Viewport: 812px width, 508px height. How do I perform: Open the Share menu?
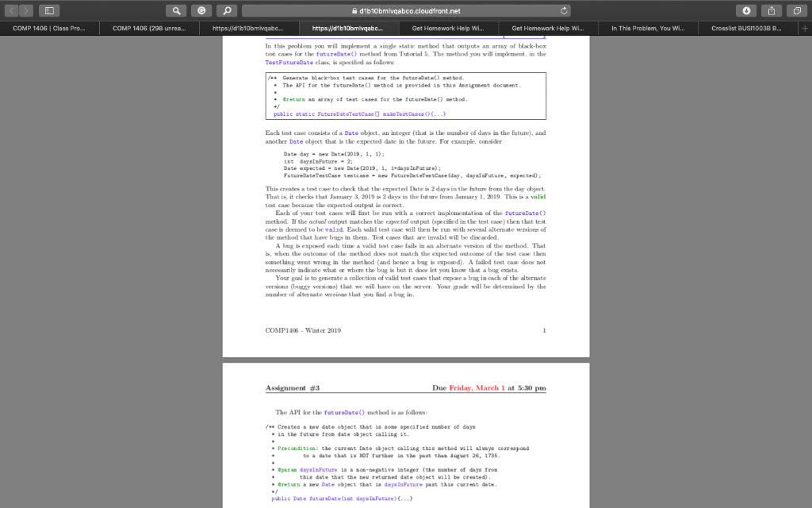pyautogui.click(x=769, y=11)
